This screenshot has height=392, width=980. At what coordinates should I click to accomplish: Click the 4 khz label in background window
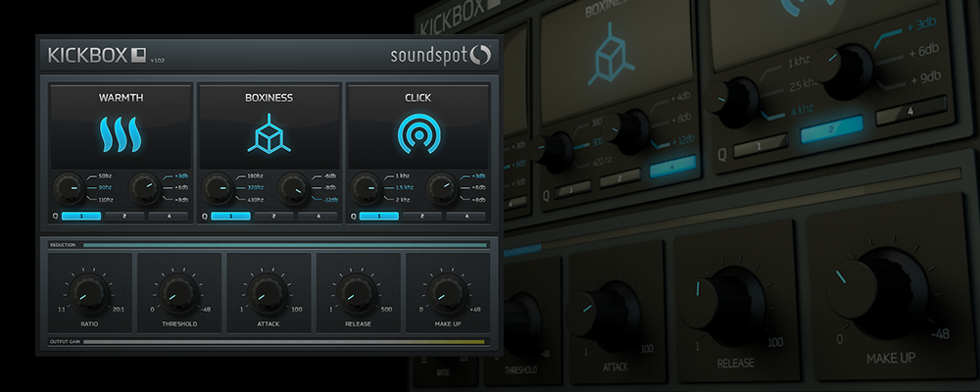[800, 108]
